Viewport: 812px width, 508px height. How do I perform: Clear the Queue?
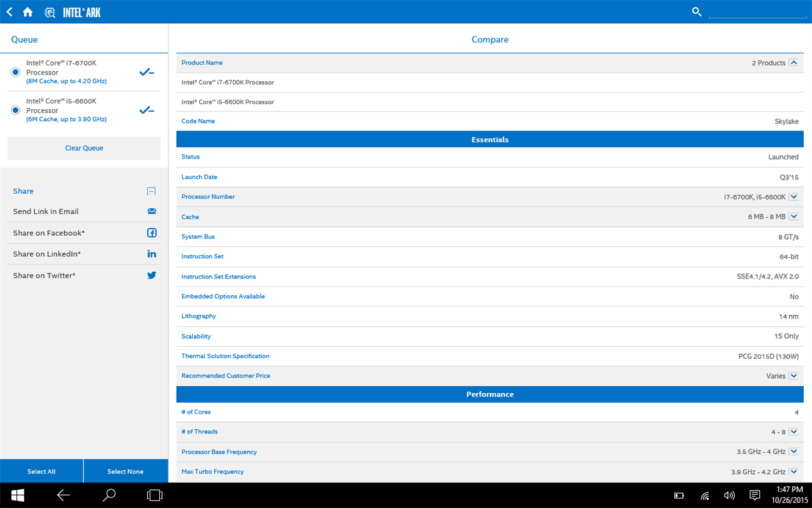[84, 148]
